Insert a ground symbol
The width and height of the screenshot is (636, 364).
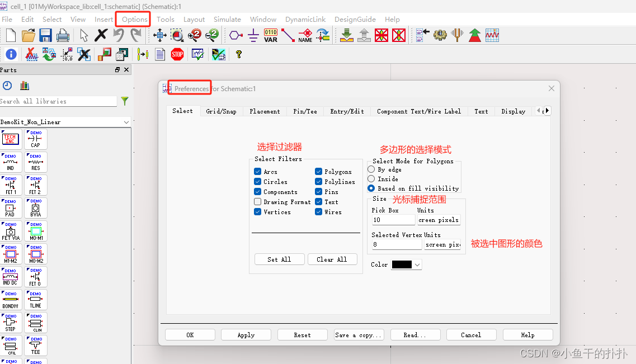[253, 35]
